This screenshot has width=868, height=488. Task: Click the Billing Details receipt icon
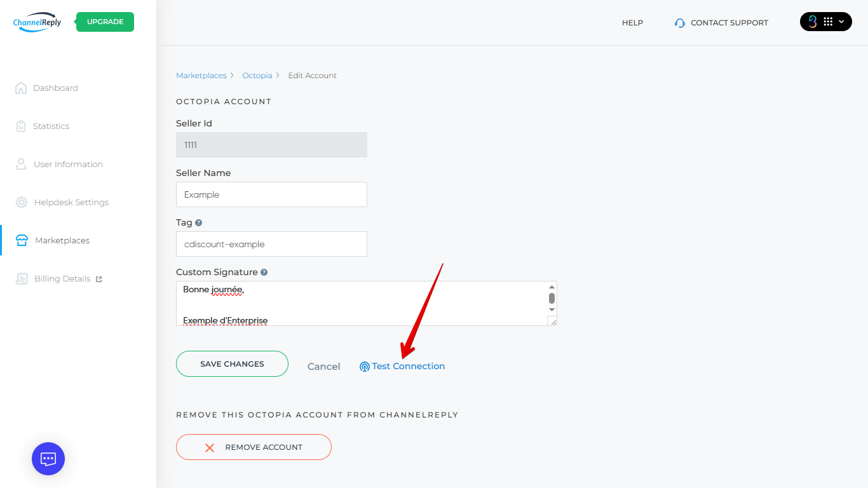click(x=22, y=278)
